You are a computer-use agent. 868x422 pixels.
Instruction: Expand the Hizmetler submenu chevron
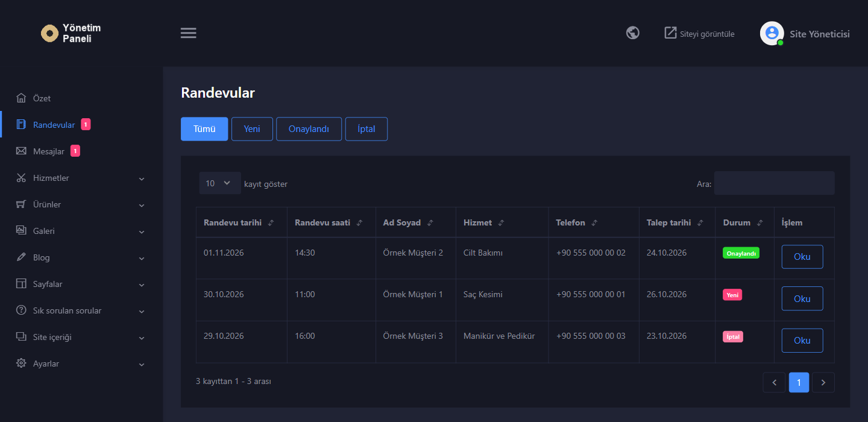(x=142, y=178)
